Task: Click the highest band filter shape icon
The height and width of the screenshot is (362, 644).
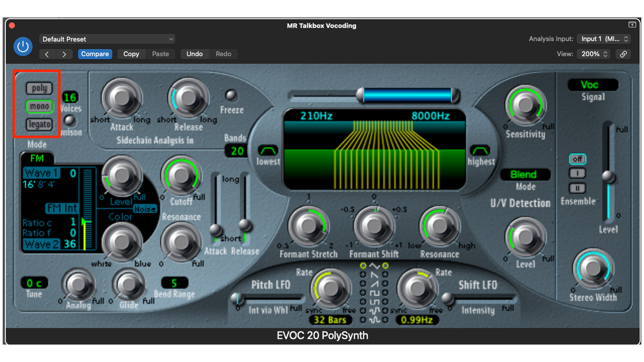Action: click(480, 150)
